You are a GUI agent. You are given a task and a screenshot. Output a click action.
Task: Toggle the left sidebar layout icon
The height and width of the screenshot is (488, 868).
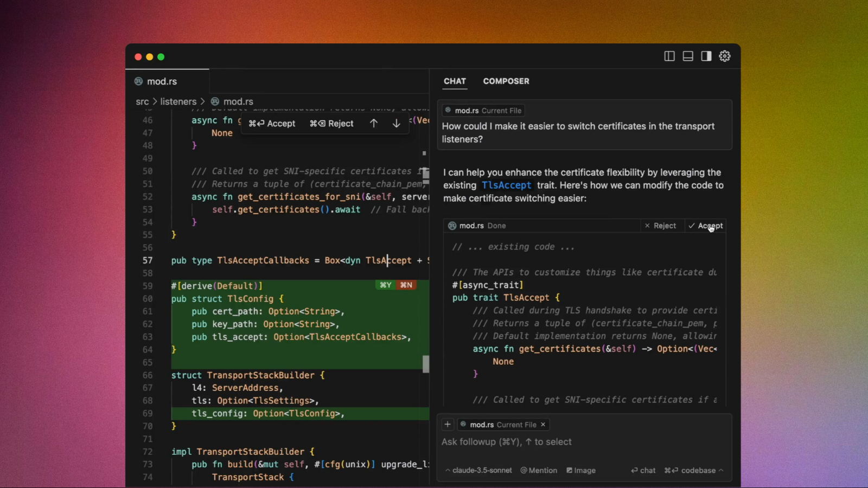click(669, 56)
